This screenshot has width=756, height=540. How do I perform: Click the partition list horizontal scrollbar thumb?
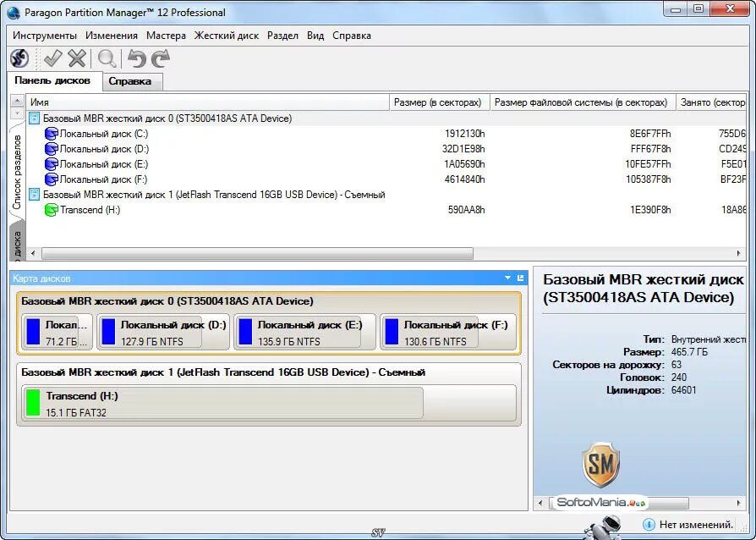coord(257,253)
